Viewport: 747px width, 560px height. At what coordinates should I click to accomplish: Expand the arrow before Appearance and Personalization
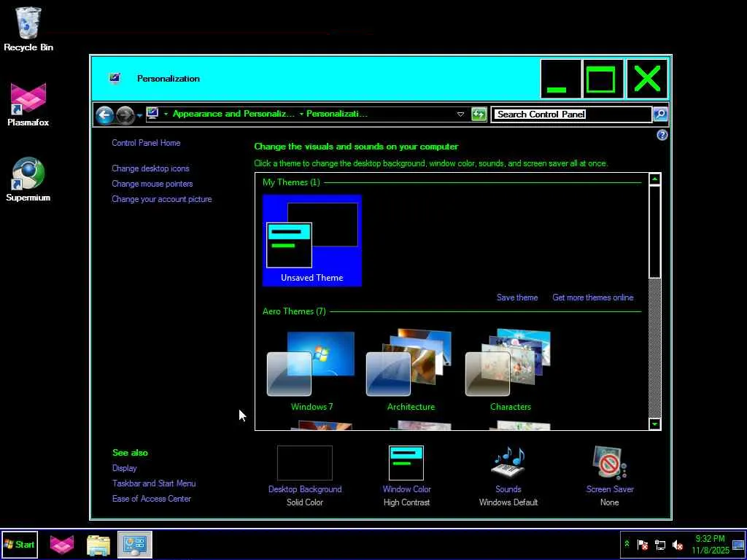tap(166, 114)
